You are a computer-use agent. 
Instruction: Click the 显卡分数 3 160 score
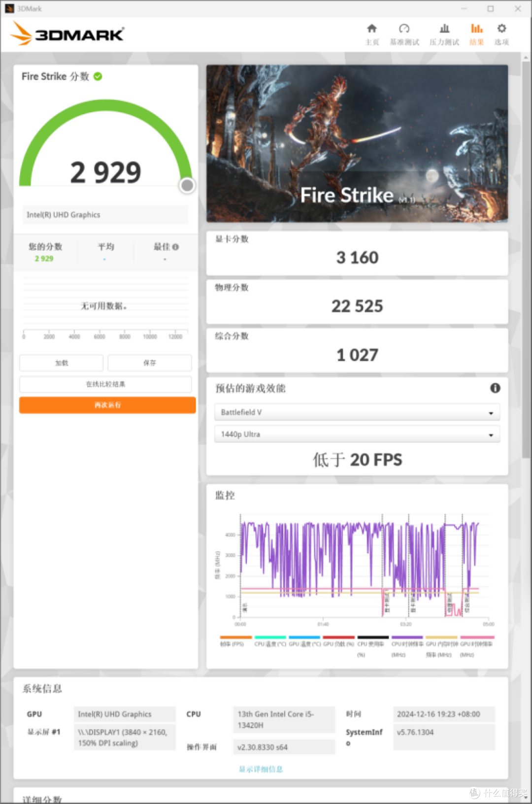click(357, 258)
